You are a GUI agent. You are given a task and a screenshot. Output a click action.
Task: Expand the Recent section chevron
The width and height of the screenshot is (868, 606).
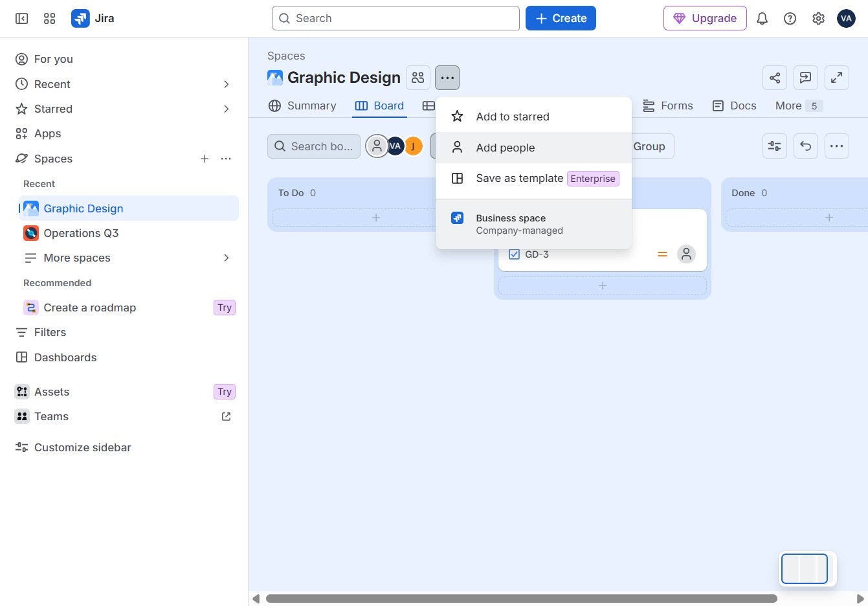[x=227, y=84]
